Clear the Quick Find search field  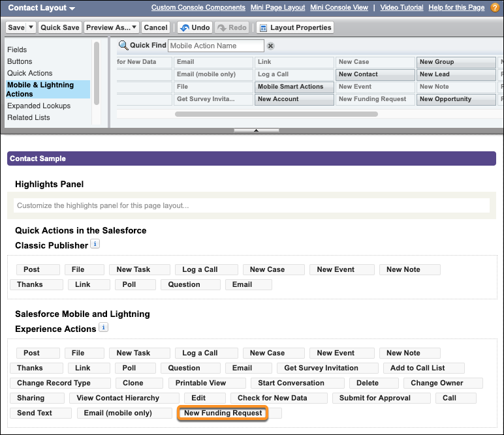[x=271, y=46]
